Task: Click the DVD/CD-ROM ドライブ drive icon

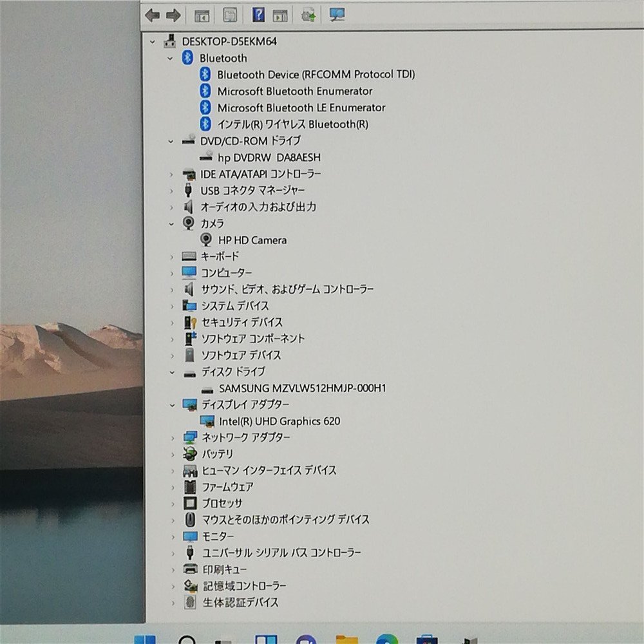Action: tap(189, 141)
